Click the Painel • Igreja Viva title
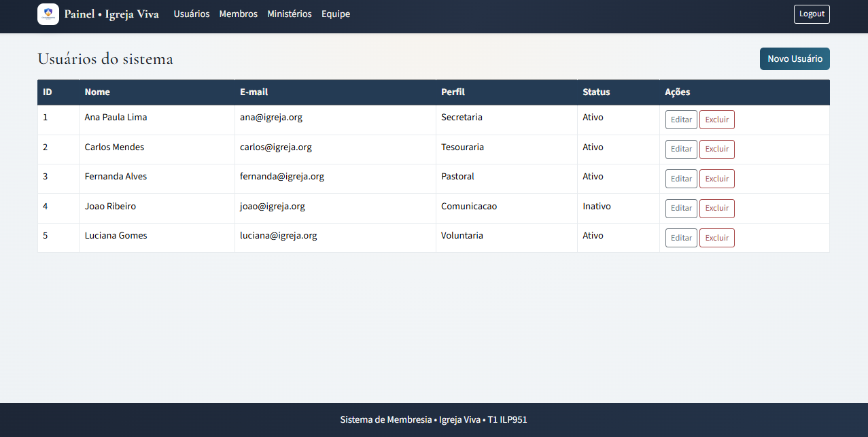This screenshot has width=868, height=437. click(x=111, y=14)
